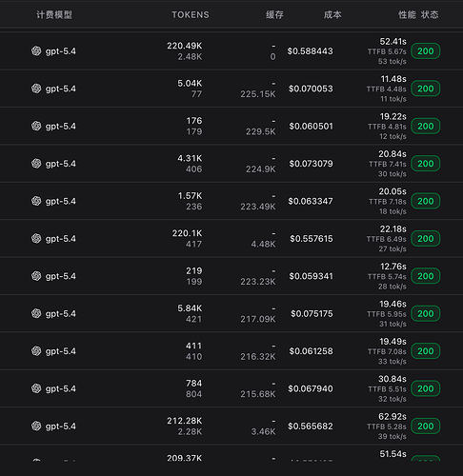Click the token count 5.04K
The image size is (463, 476).
coord(190,83)
